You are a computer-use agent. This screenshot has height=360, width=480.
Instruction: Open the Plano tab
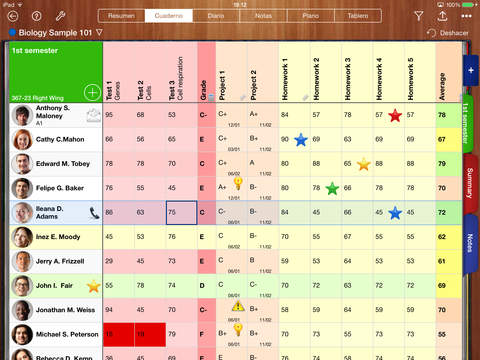pyautogui.click(x=311, y=16)
